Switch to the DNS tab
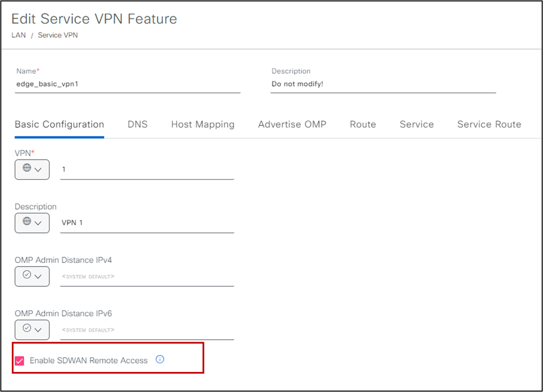This screenshot has width=543, height=392. pos(138,124)
